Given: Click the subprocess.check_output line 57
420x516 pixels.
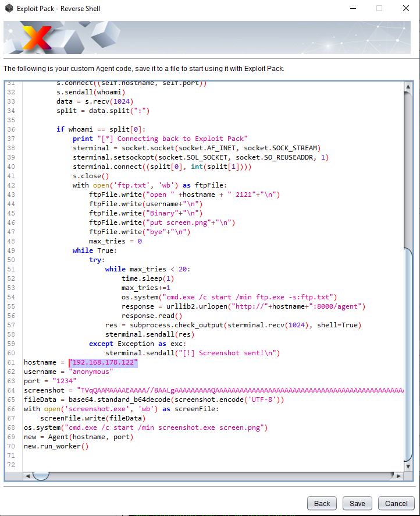Looking at the screenshot, I should [233, 325].
